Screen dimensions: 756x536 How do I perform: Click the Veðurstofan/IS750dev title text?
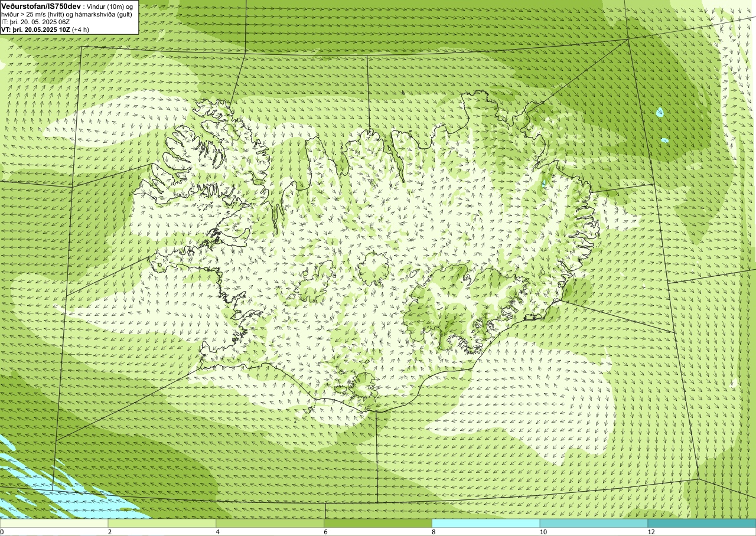pyautogui.click(x=41, y=5)
